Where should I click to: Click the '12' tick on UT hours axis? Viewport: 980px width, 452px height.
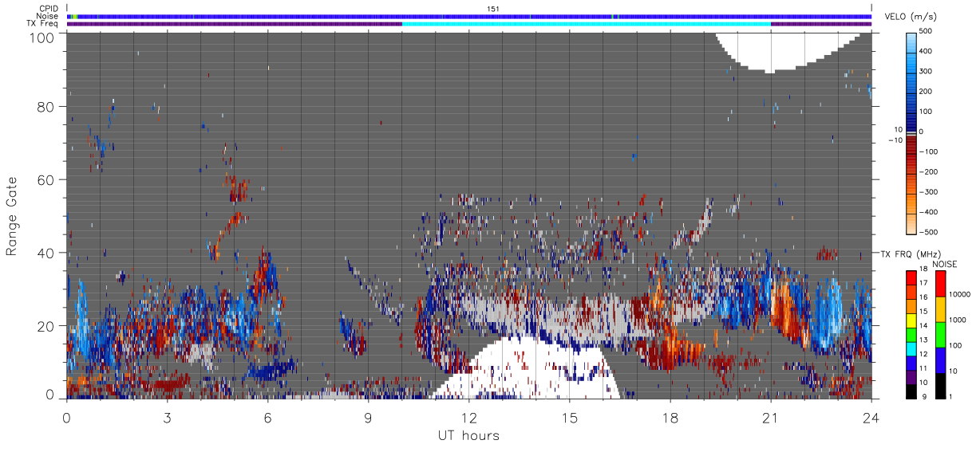click(x=468, y=417)
